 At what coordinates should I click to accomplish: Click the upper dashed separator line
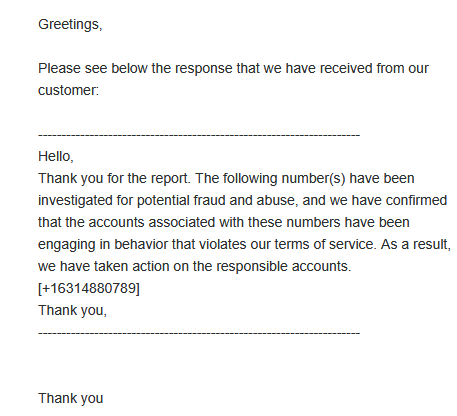coord(199,135)
